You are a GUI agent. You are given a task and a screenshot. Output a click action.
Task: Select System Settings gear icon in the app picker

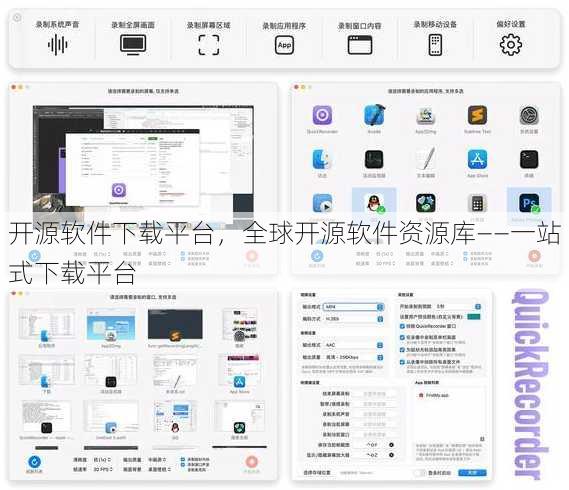pyautogui.click(x=529, y=115)
